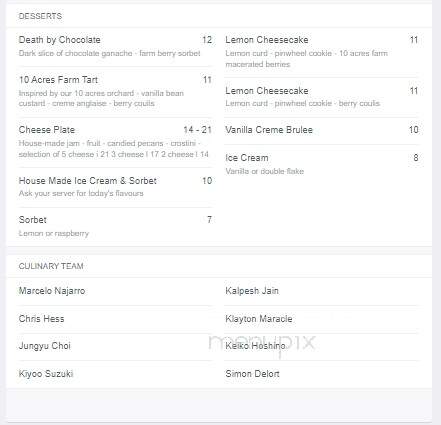
Task: Click the DESSERTS section header
Action: pyautogui.click(x=40, y=16)
